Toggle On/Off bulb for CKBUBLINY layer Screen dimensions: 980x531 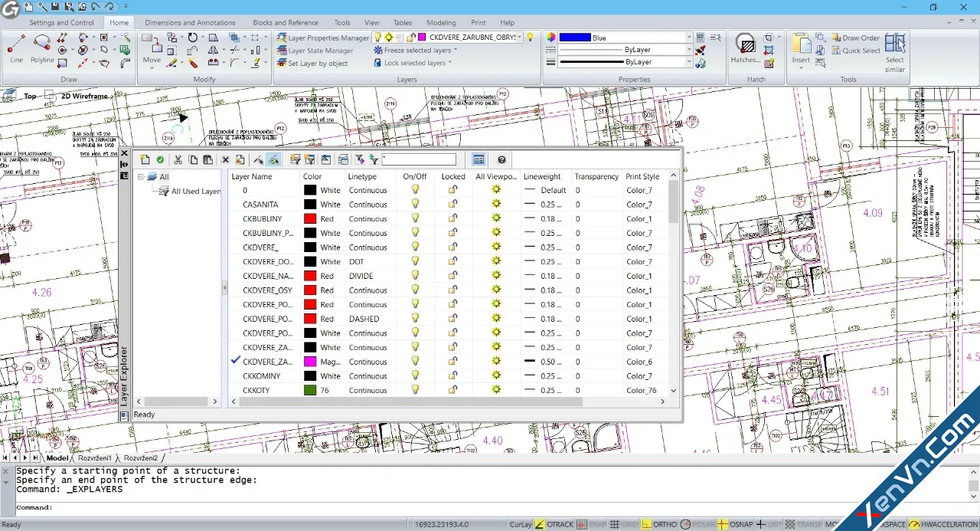tap(416, 218)
